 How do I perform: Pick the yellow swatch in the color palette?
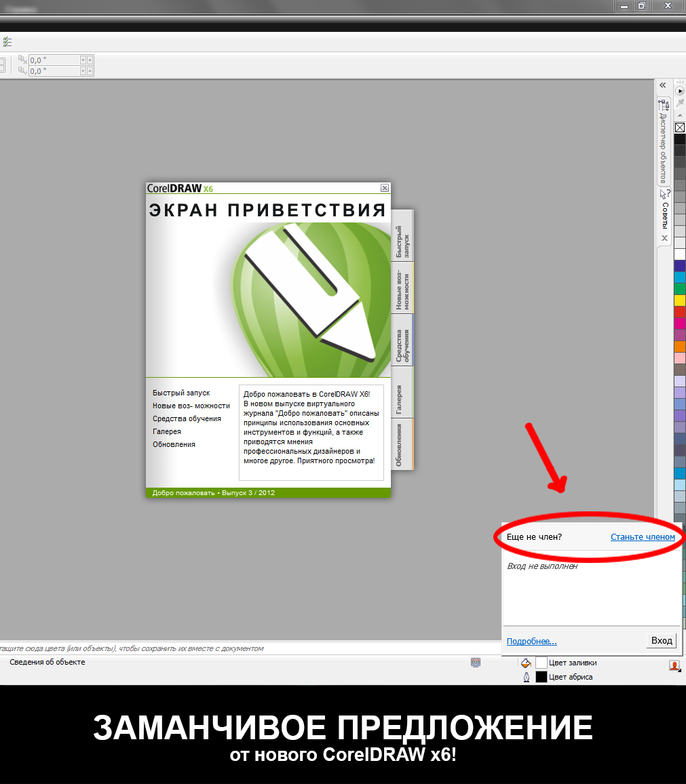click(679, 300)
